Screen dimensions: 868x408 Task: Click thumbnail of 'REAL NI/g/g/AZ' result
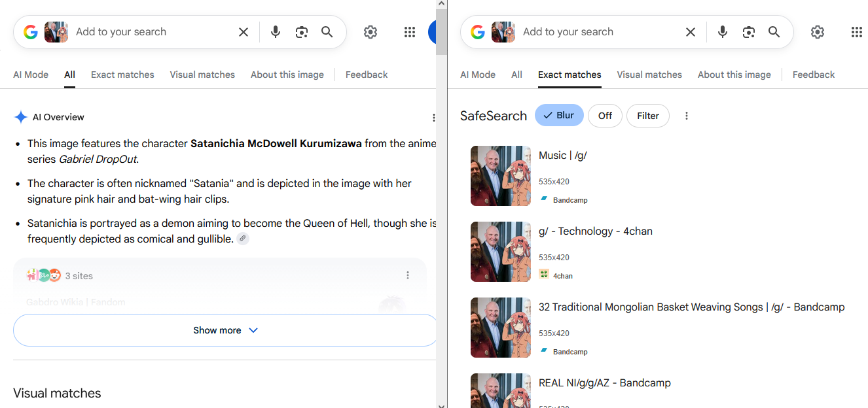coord(501,390)
